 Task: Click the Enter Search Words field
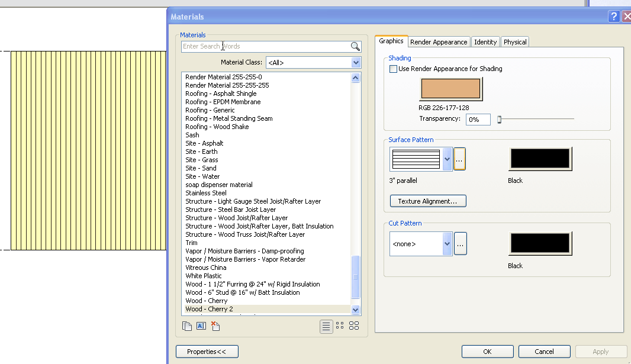point(266,47)
